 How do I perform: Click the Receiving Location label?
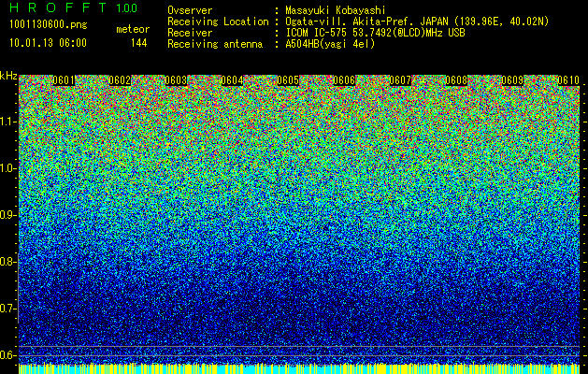click(x=218, y=22)
